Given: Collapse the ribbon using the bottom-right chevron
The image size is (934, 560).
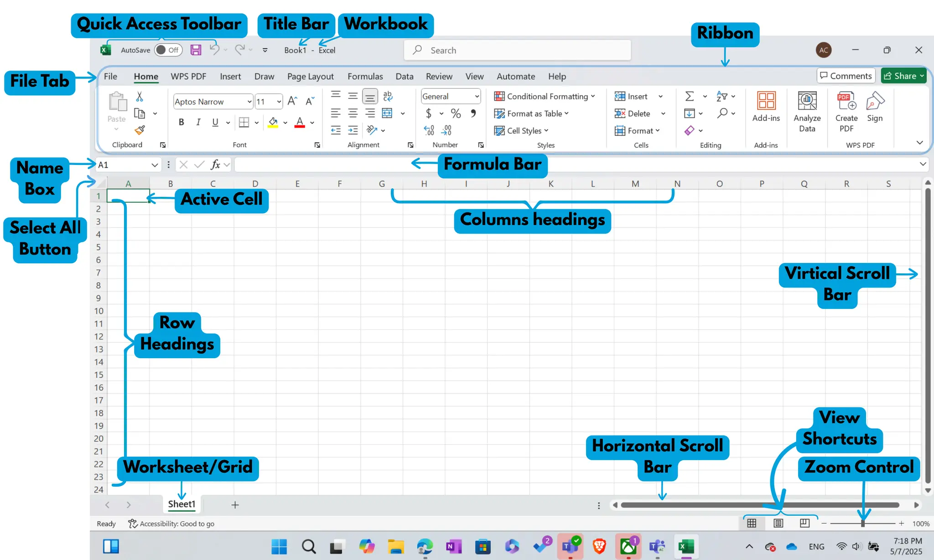Looking at the screenshot, I should [x=919, y=143].
